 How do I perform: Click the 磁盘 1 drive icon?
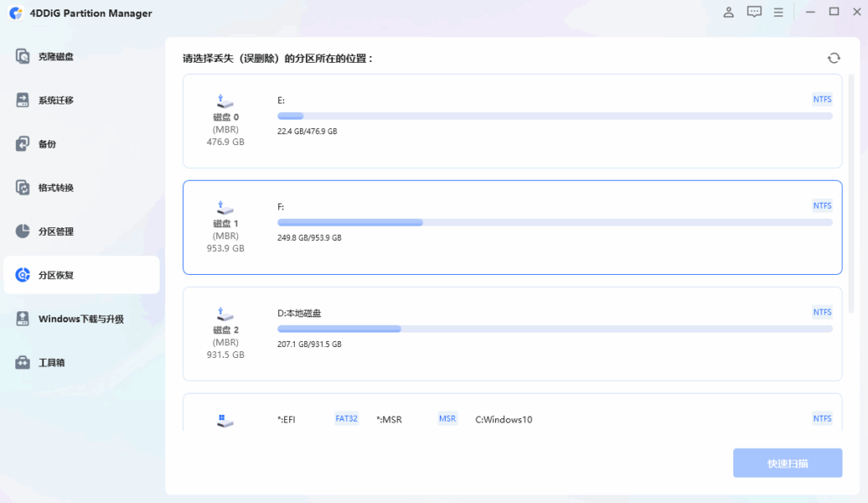pyautogui.click(x=225, y=208)
